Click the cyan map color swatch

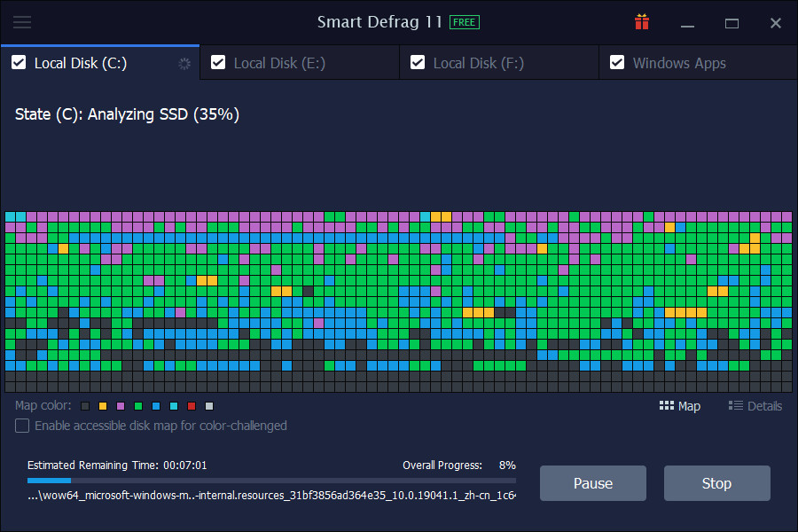174,406
